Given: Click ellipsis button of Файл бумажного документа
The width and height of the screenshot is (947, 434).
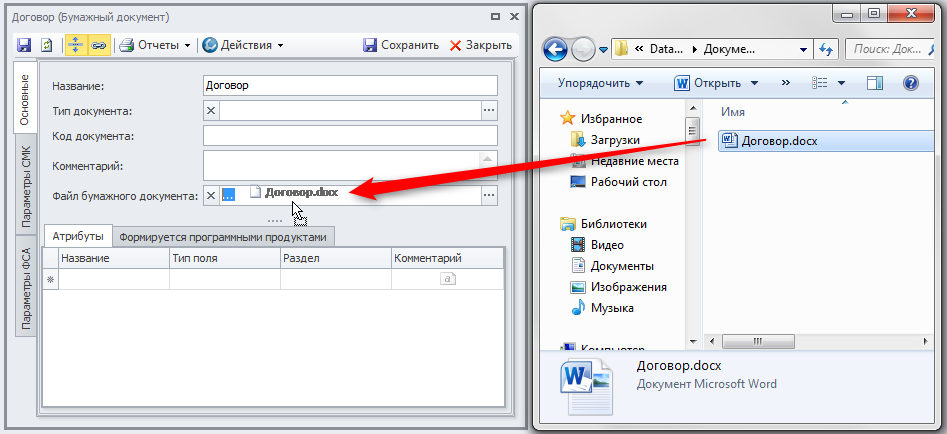Looking at the screenshot, I should coord(488,196).
